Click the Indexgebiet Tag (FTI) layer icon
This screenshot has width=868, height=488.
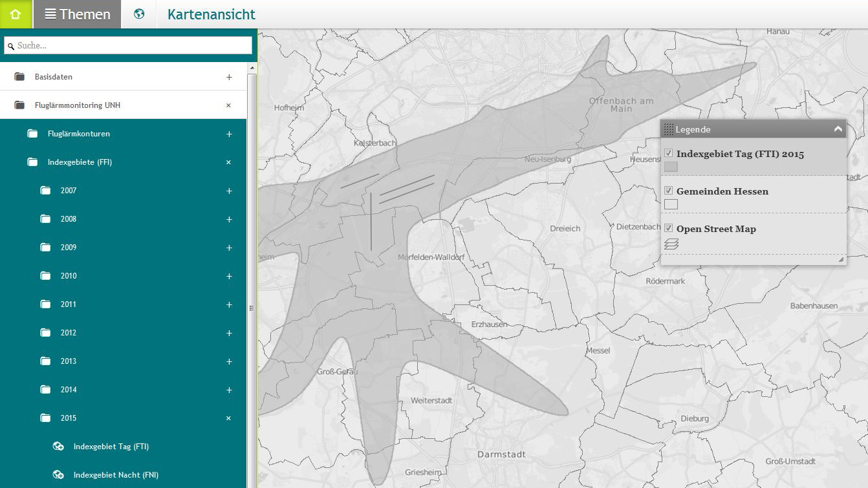[58, 447]
